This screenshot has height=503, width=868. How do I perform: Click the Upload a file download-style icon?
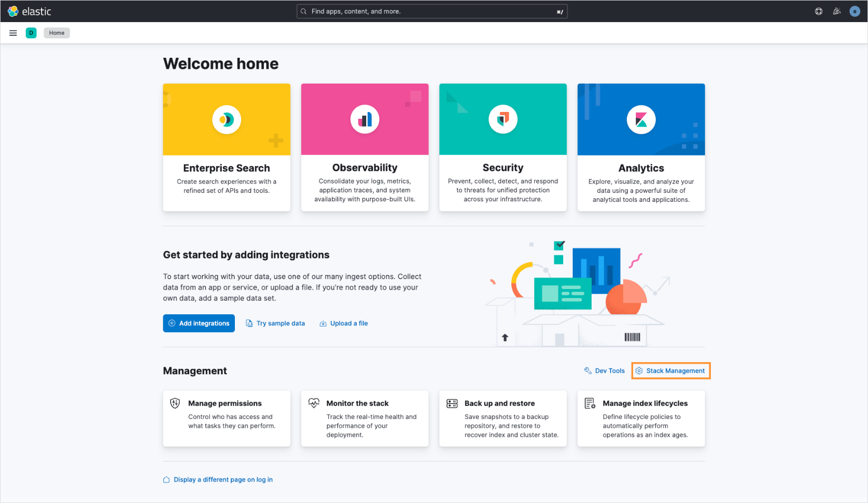323,323
